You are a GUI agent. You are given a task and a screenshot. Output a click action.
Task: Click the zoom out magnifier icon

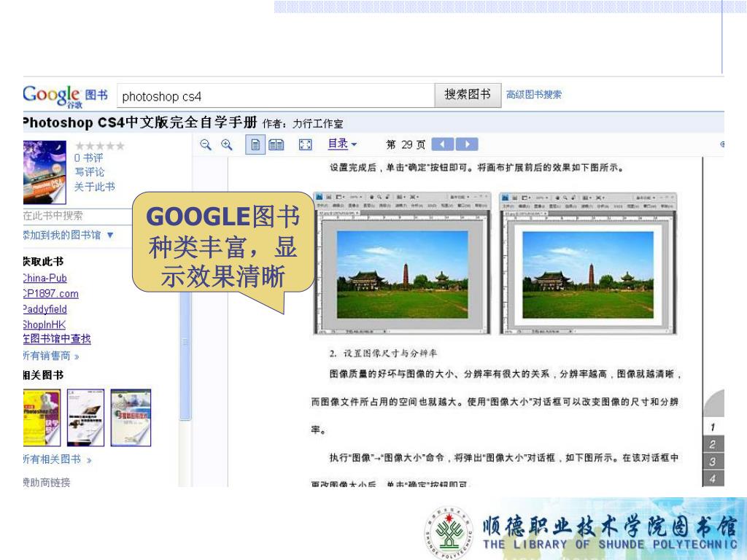coord(205,145)
